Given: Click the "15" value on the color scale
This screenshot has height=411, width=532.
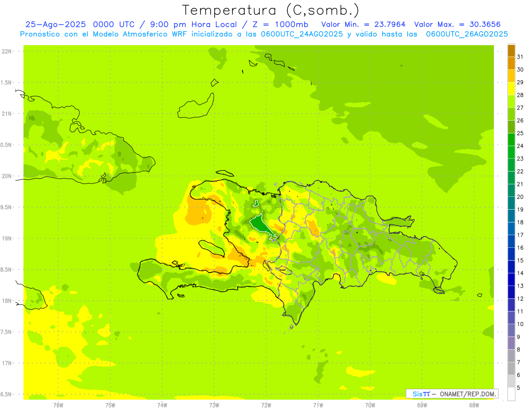Looking at the screenshot, I should 520,260.
